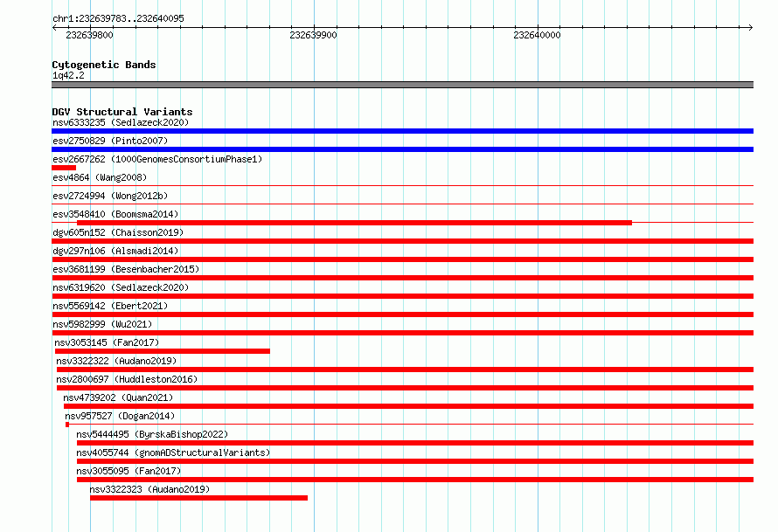
Task: Click the short red bar under esv2667262
Action: (64, 168)
